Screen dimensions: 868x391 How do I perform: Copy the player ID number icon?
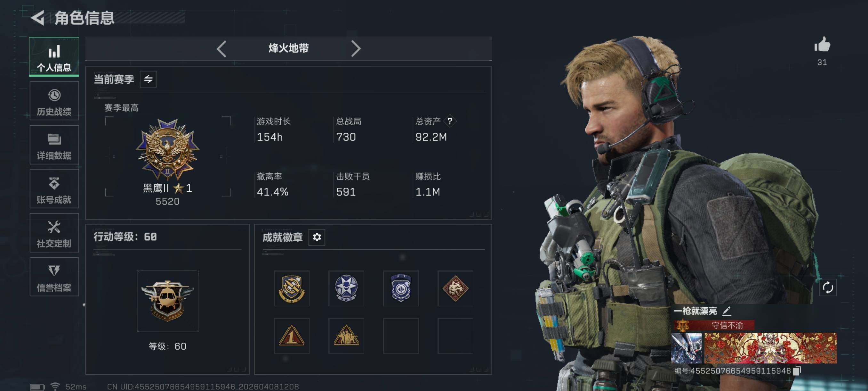tap(797, 371)
